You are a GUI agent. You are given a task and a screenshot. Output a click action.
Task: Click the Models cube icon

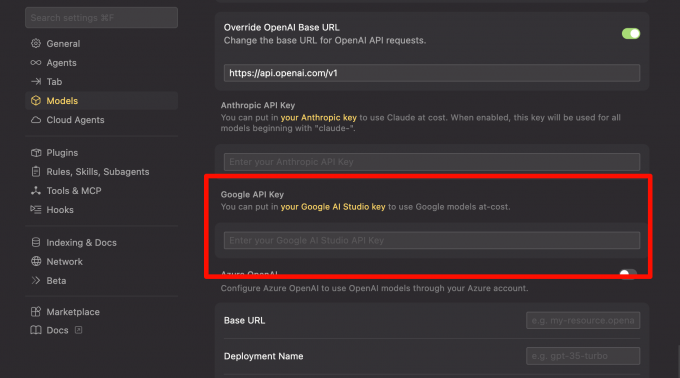click(36, 101)
